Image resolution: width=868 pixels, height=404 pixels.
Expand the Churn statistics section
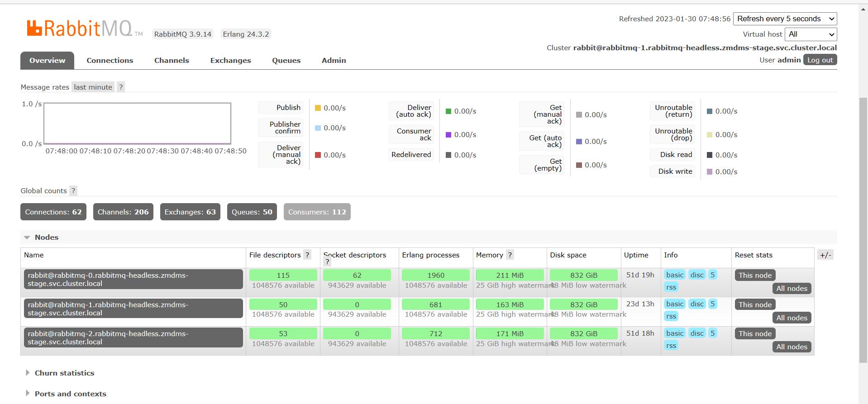[64, 373]
